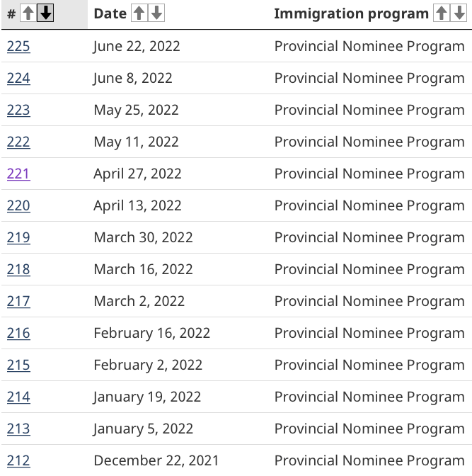View draw 213 from January 5
Viewport: 472px width, 476px height.
pos(18,429)
